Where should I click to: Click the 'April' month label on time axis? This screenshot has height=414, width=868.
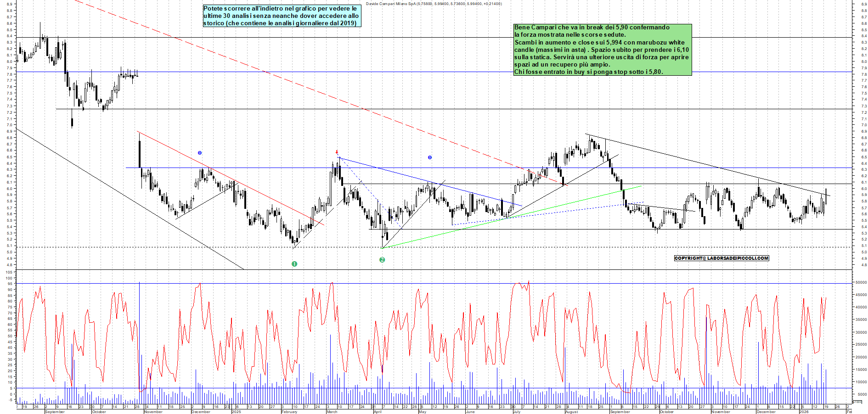(378, 412)
